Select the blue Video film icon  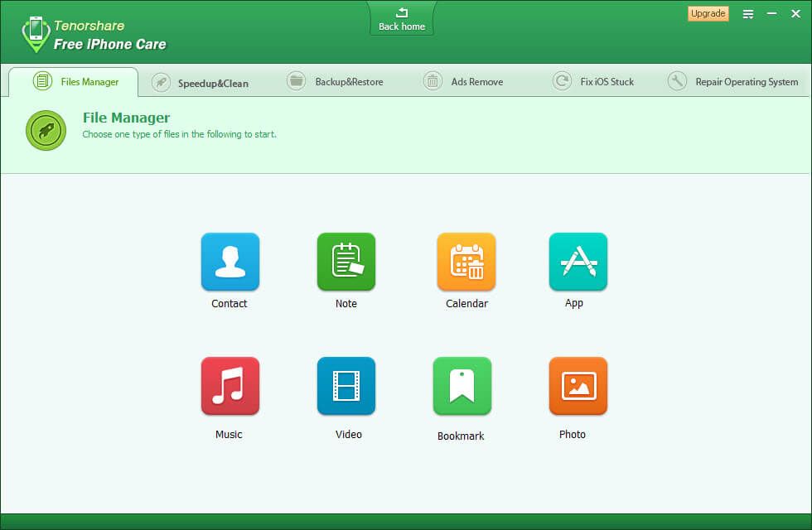click(x=346, y=386)
